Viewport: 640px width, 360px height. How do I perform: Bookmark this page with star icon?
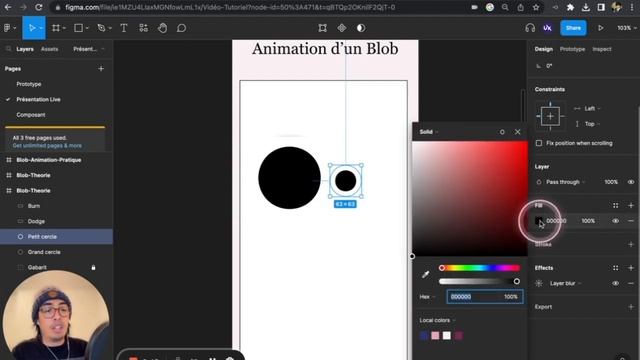[x=536, y=7]
